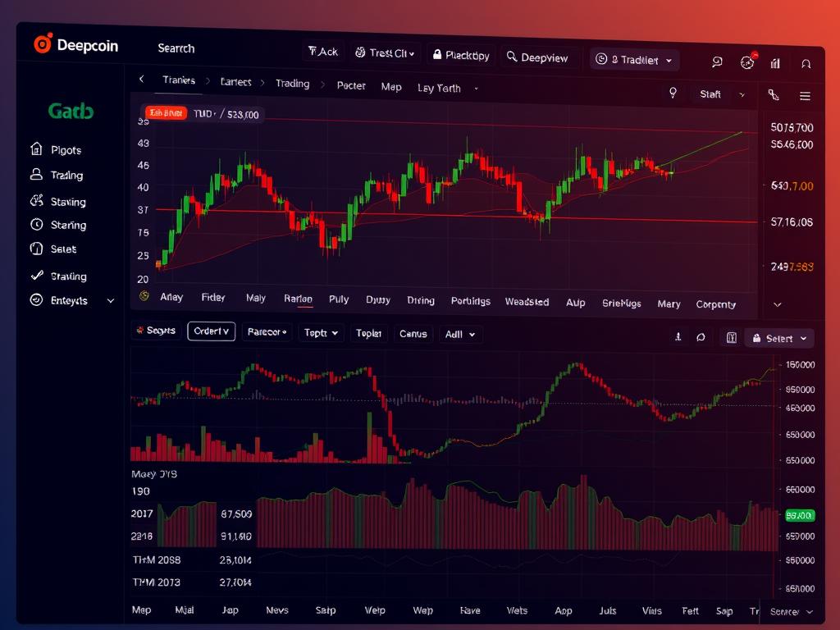Open the Add dropdown in the chart toolbar
This screenshot has width=840, height=630.
pos(460,334)
